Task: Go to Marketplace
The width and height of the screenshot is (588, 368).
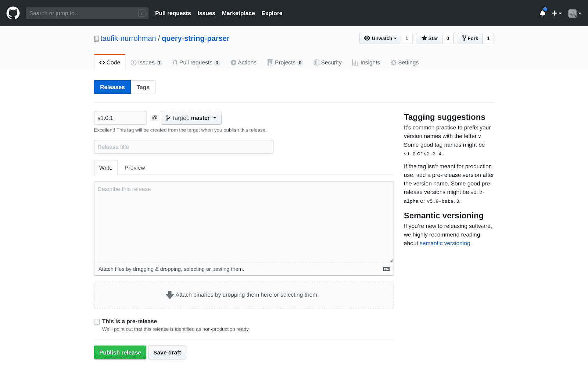Action: point(239,13)
